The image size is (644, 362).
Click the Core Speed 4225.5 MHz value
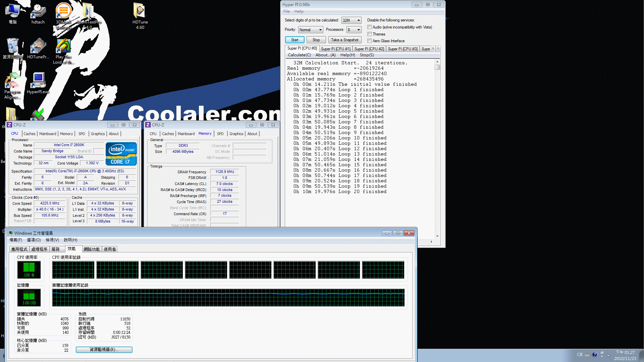coord(50,203)
